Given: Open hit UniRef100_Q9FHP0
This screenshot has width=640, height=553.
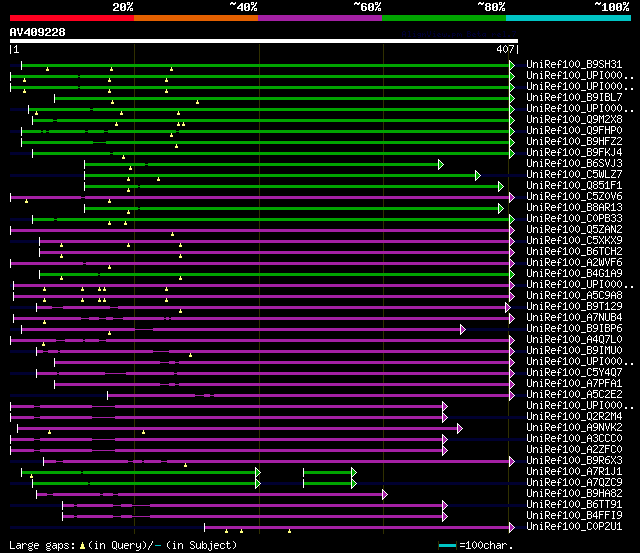Looking at the screenshot, I should pyautogui.click(x=574, y=131).
